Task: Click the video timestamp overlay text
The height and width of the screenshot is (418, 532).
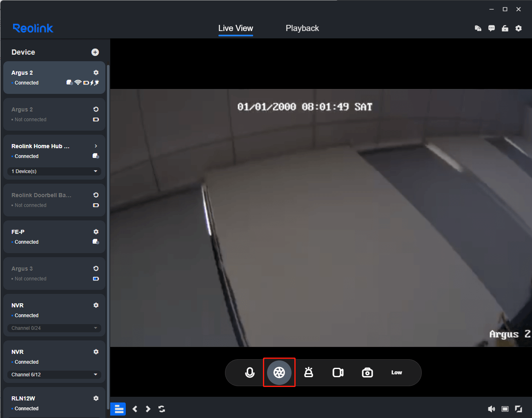Action: pyautogui.click(x=305, y=107)
